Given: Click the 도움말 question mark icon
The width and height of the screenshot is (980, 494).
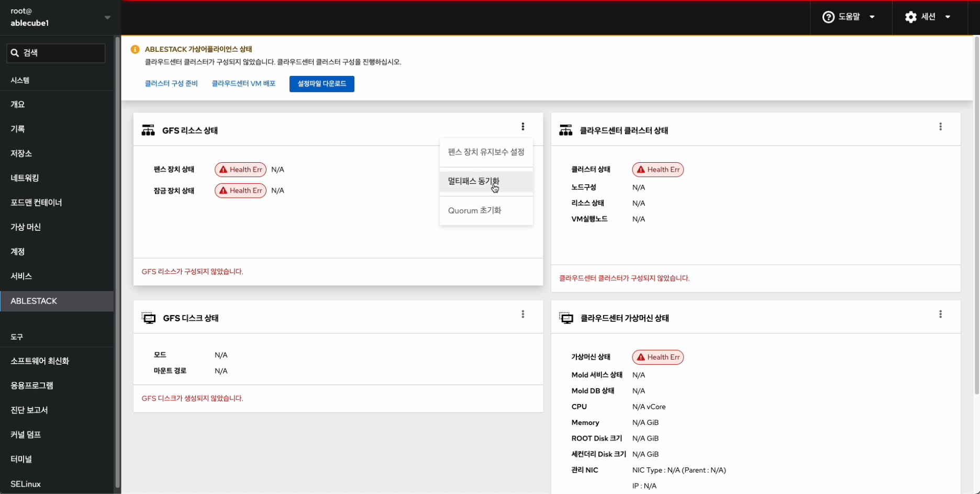Looking at the screenshot, I should click(828, 17).
